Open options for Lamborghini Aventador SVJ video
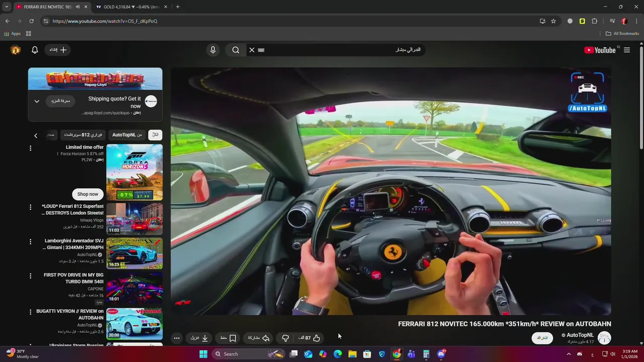 point(30,241)
